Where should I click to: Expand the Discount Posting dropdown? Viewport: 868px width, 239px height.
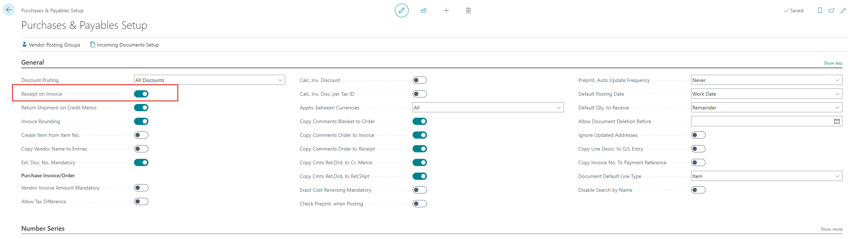[280, 80]
